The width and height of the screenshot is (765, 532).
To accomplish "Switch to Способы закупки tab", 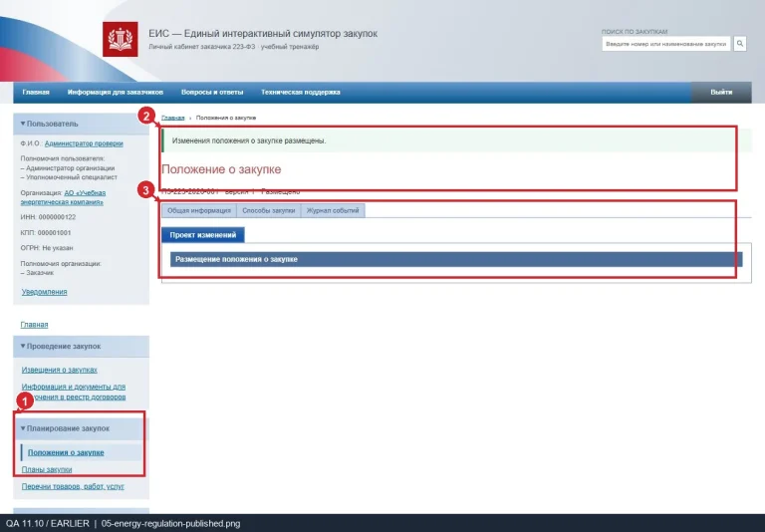I will (x=269, y=211).
